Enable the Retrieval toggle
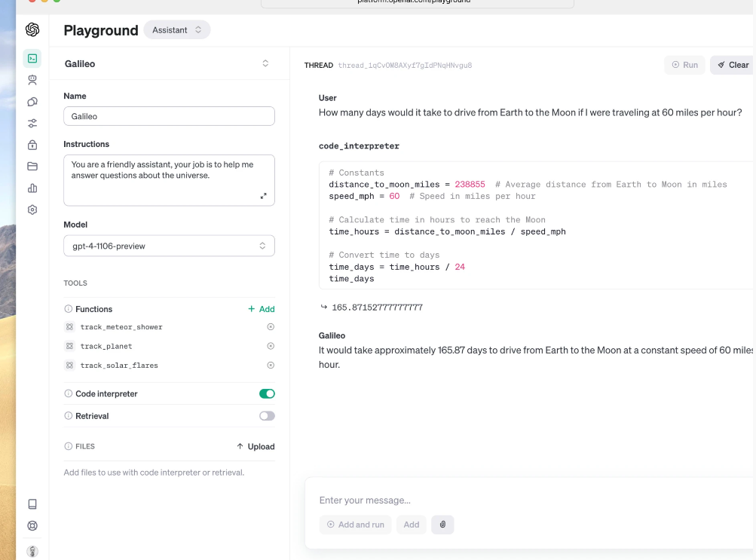This screenshot has height=560, width=756. coord(267,416)
